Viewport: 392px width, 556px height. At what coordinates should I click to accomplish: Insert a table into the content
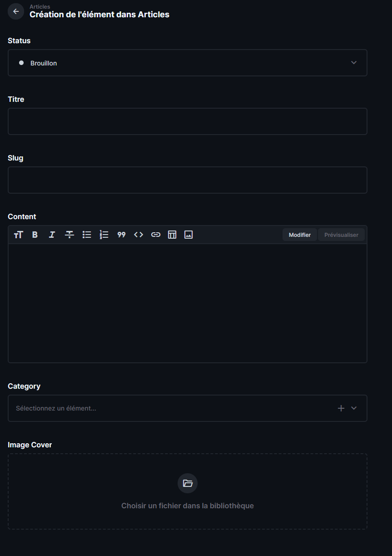pyautogui.click(x=172, y=235)
